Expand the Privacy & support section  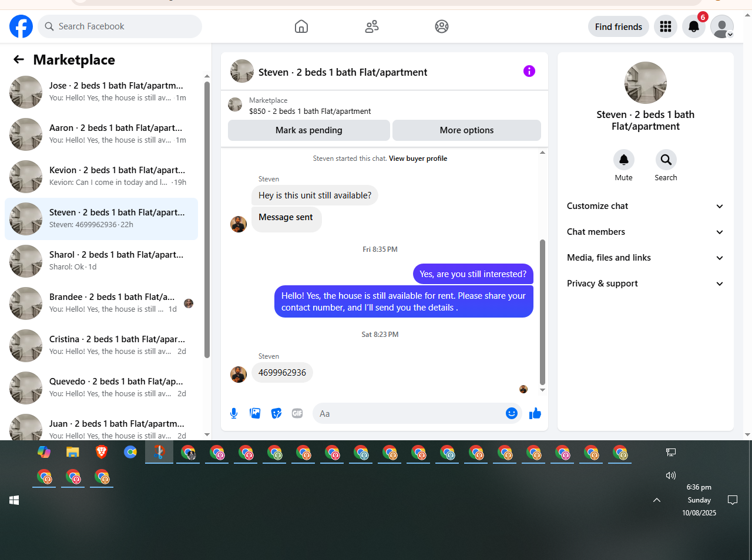(x=646, y=284)
